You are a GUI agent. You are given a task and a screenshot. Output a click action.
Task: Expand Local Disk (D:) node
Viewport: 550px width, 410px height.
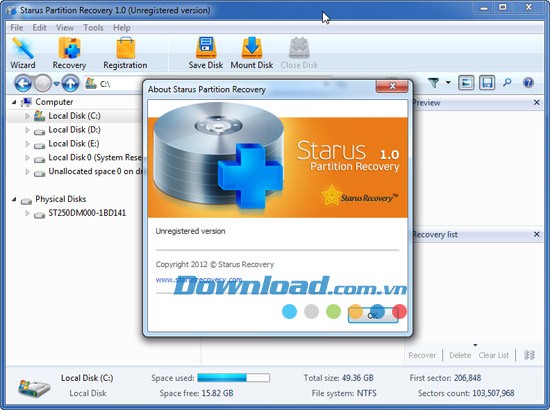click(27, 130)
